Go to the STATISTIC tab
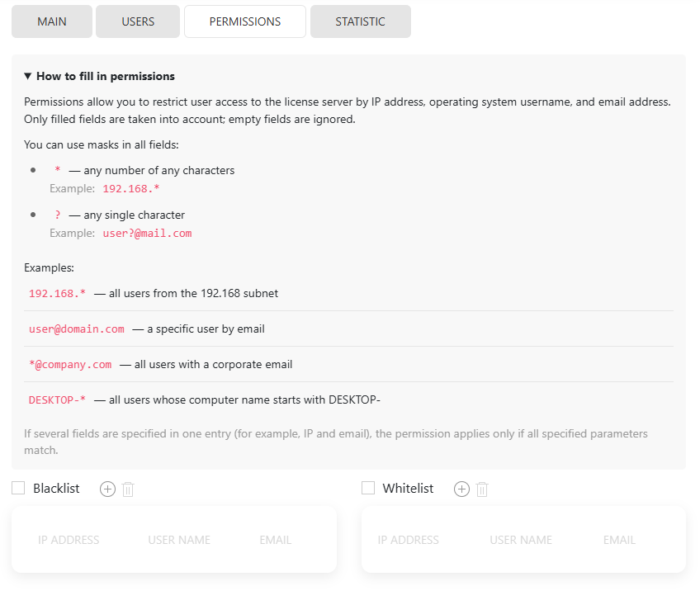This screenshot has height=591, width=700. pos(360,21)
